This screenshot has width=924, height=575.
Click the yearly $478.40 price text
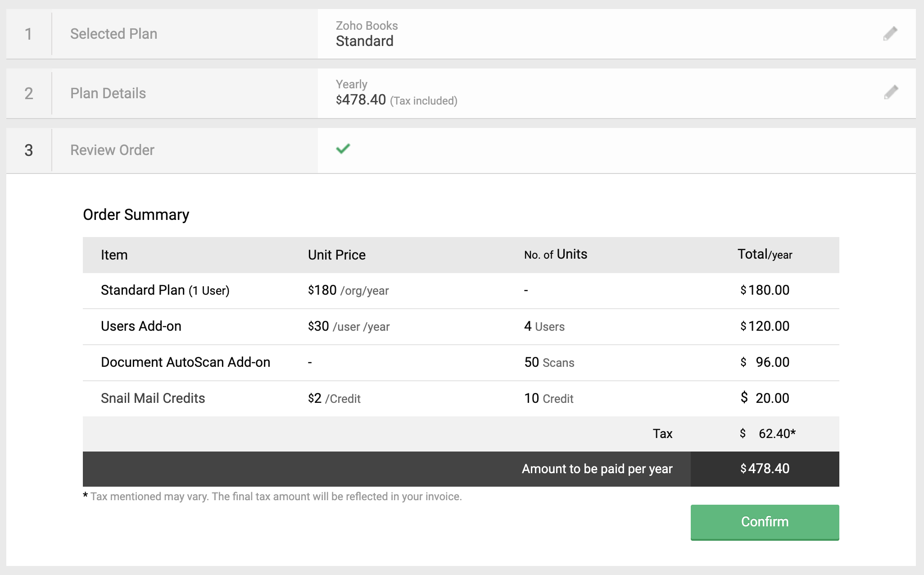(x=362, y=100)
